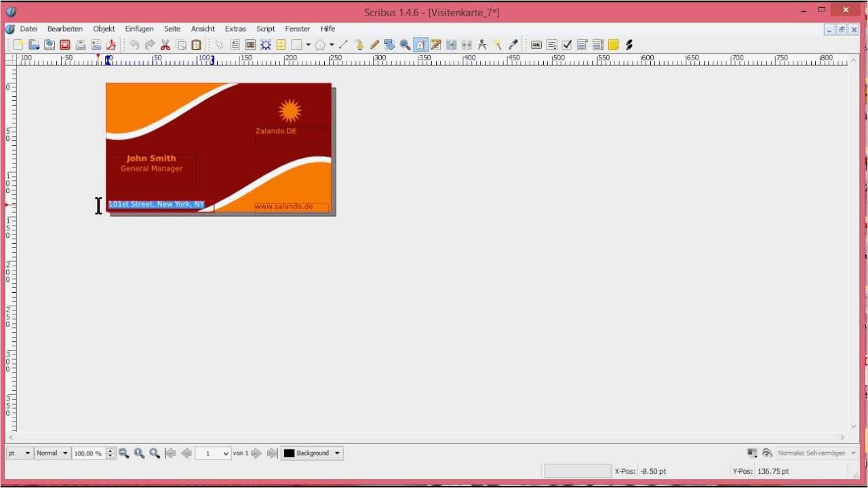Open the Normal image quality dropdown
Screen dimensions: 868x488
tap(52, 453)
